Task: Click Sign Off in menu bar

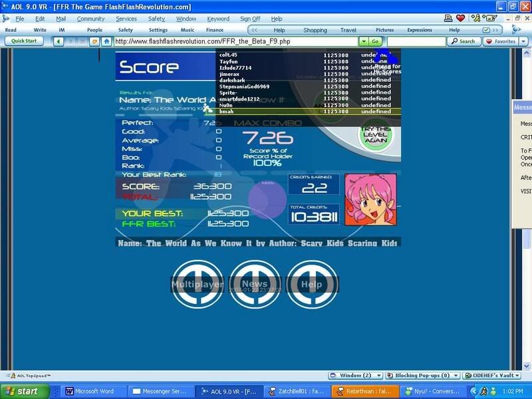Action: point(250,19)
